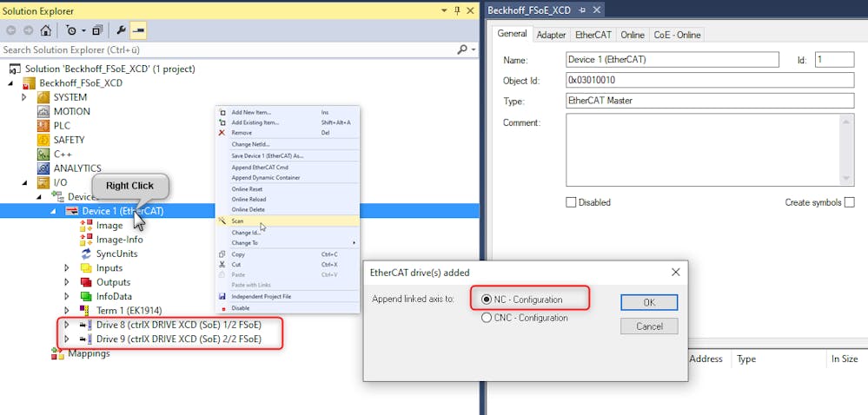
Task: Toggle the Preview Selected Items toolbar icon
Action: tap(138, 30)
